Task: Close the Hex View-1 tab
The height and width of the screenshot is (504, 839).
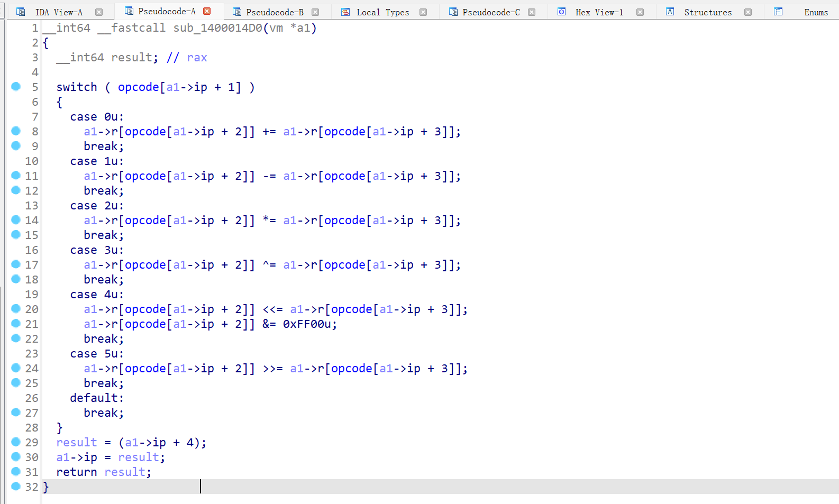Action: coord(640,12)
